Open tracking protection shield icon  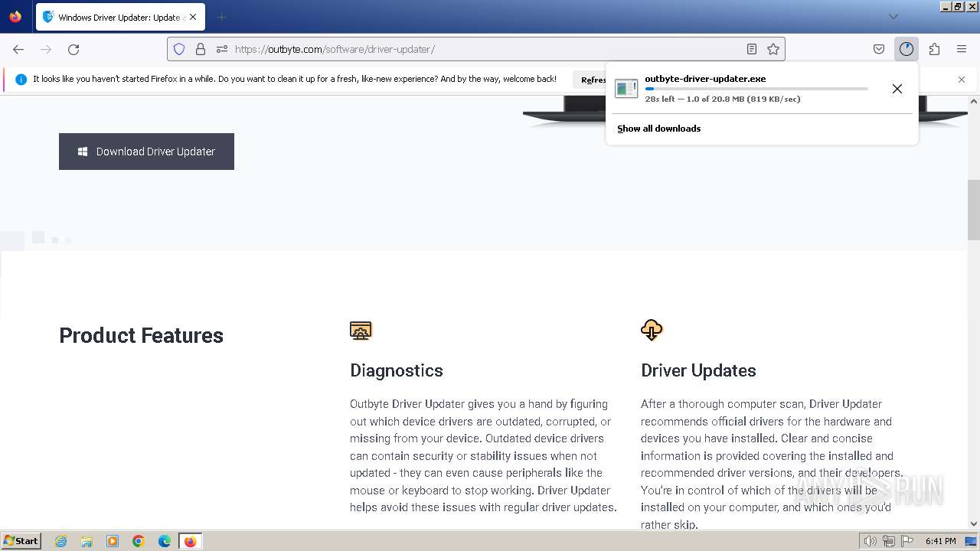coord(179,49)
